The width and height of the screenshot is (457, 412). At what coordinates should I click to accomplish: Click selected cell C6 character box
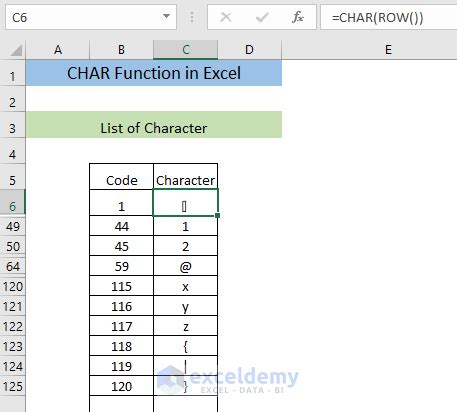pyautogui.click(x=185, y=203)
